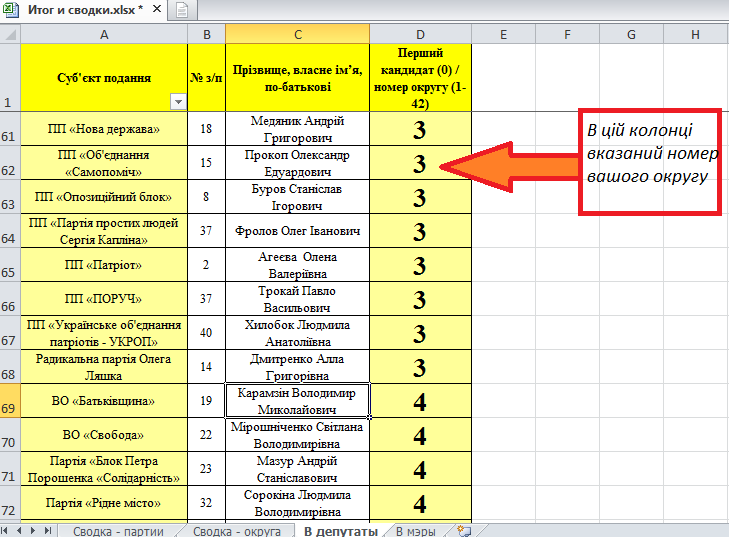Select cell Прокоп Олександр Едуардович
The height and width of the screenshot is (537, 729).
(298, 163)
